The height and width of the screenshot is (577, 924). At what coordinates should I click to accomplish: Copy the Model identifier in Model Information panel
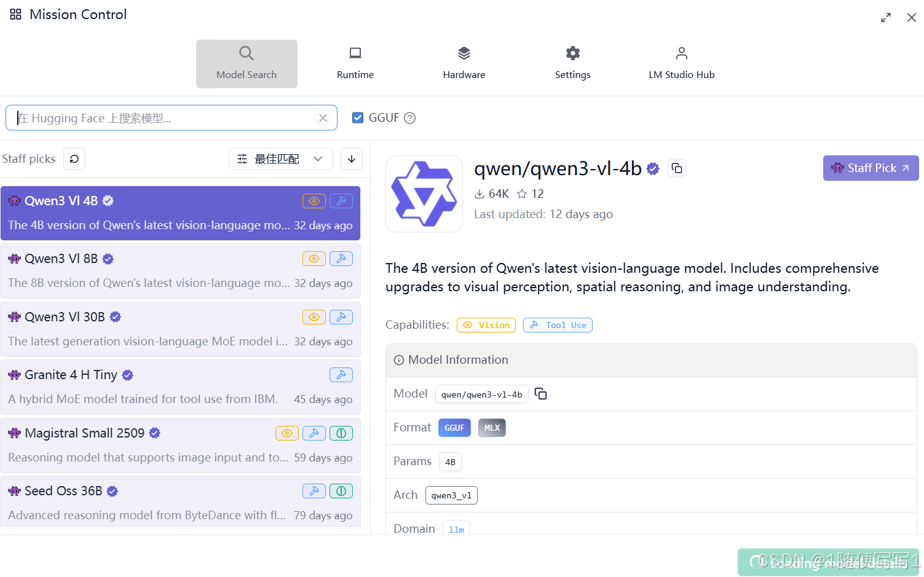click(540, 393)
